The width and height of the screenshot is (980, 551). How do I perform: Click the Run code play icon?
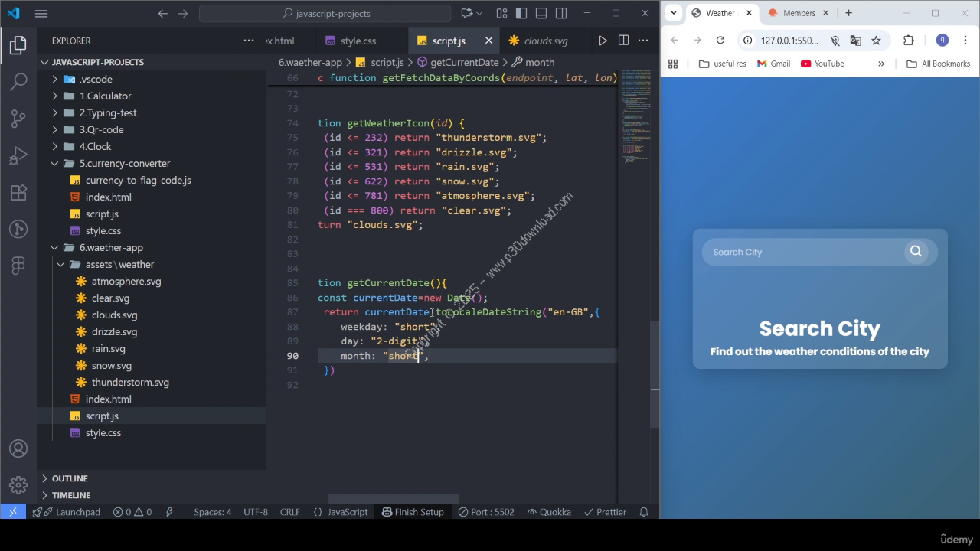click(603, 41)
